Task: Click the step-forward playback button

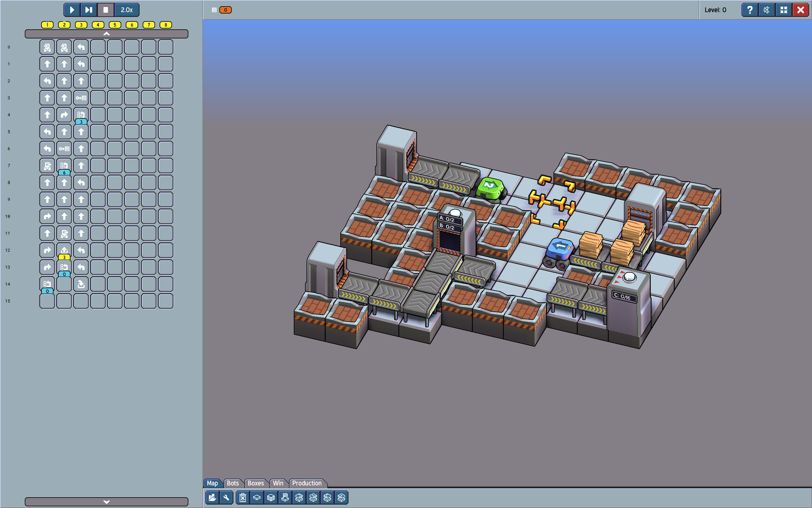Action: [88, 10]
